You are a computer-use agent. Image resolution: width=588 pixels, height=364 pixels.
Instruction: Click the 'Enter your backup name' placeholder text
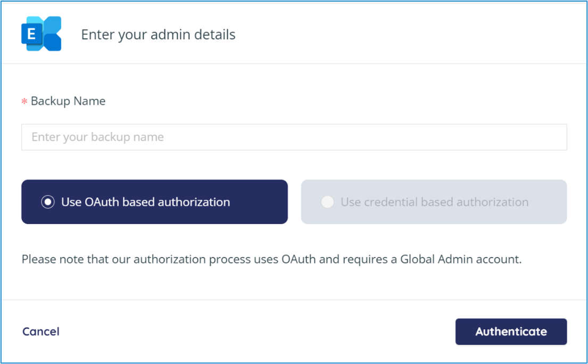pyautogui.click(x=97, y=137)
